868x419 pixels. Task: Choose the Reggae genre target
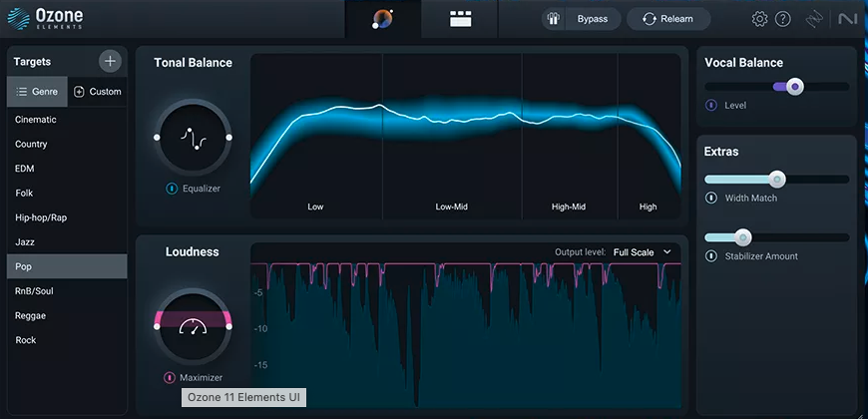[67, 315]
